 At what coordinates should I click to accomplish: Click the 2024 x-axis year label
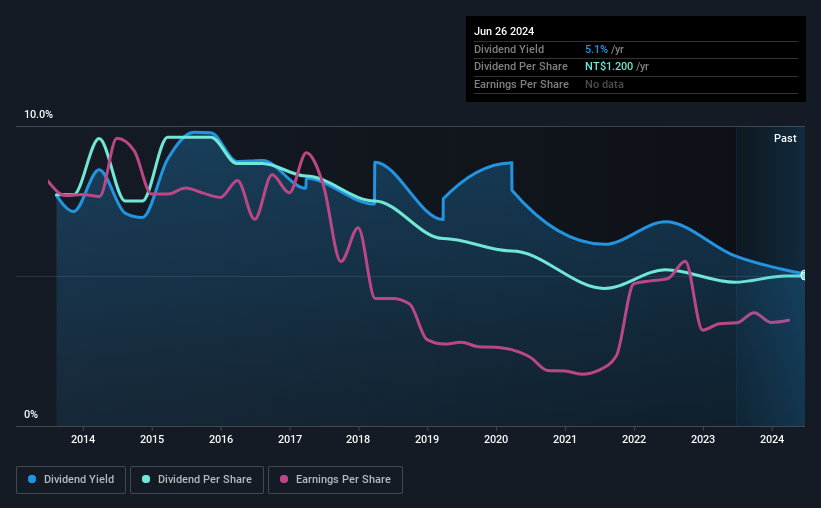[772, 439]
